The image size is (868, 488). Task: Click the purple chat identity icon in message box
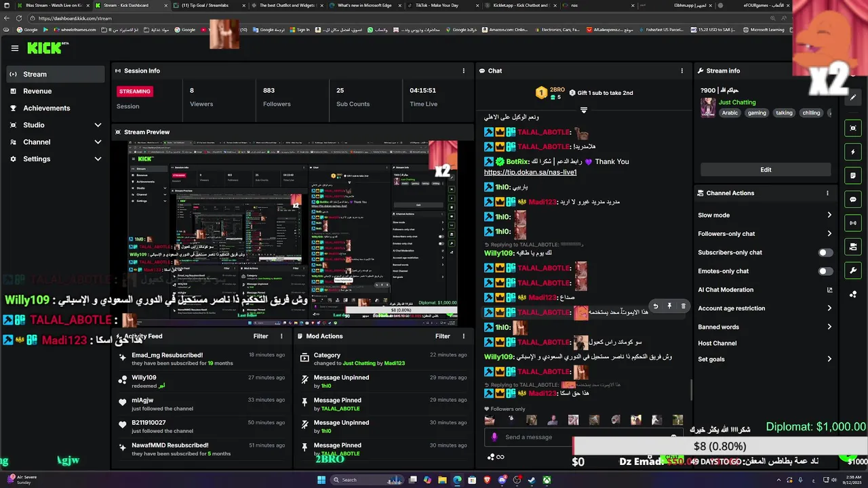pos(494,437)
